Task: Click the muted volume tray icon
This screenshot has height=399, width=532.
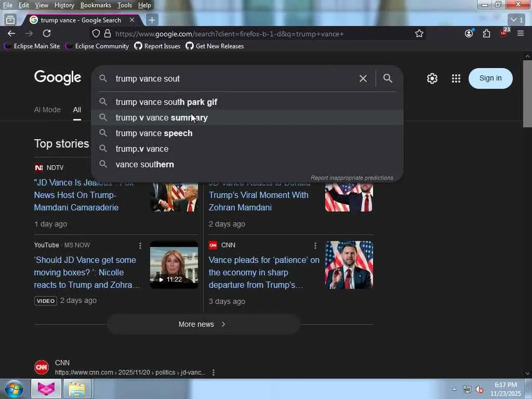Action: pos(480,390)
